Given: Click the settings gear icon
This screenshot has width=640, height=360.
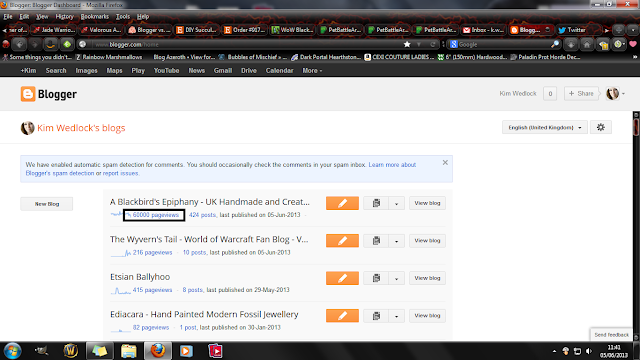Looking at the screenshot, I should [x=600, y=127].
